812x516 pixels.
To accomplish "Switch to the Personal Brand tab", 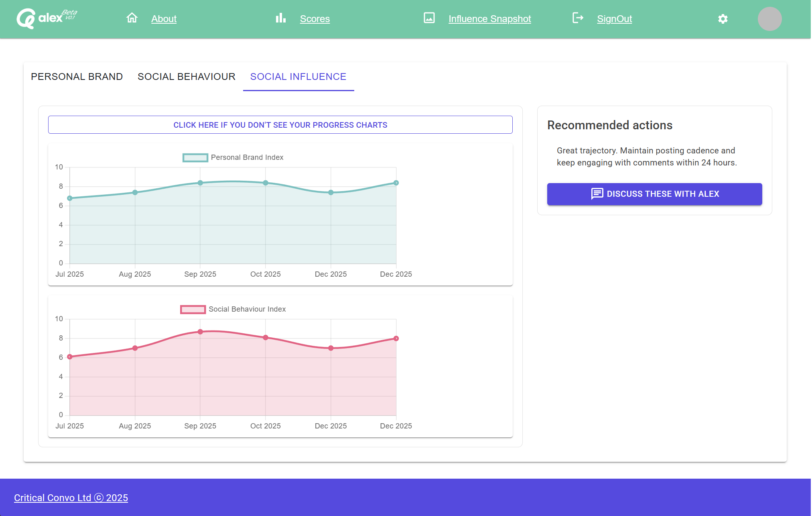I will pyautogui.click(x=77, y=77).
